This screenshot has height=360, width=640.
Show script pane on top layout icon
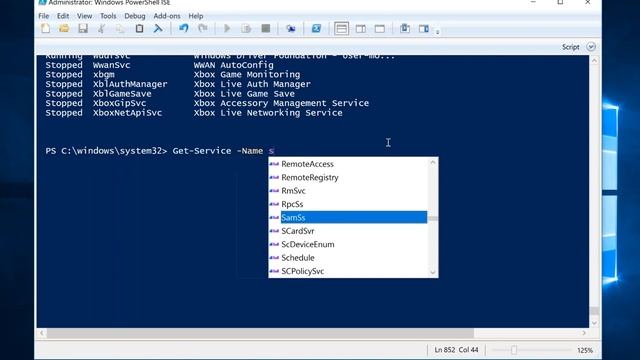(341, 29)
